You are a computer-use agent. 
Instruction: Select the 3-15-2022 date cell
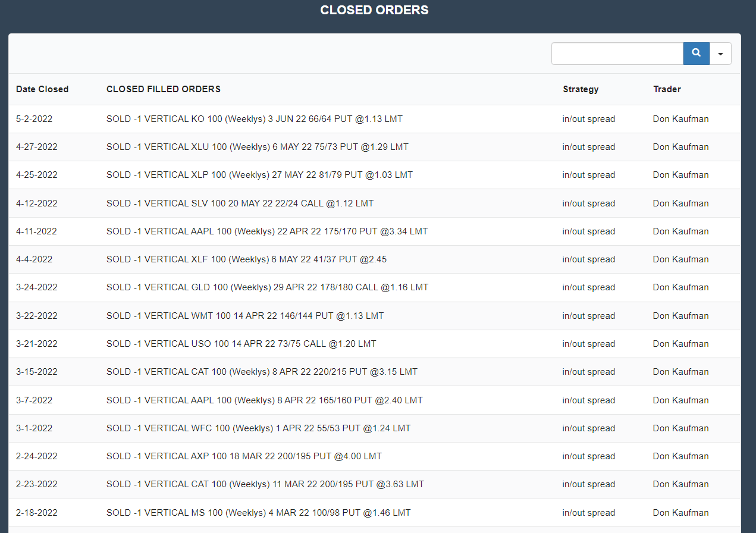[x=37, y=372]
